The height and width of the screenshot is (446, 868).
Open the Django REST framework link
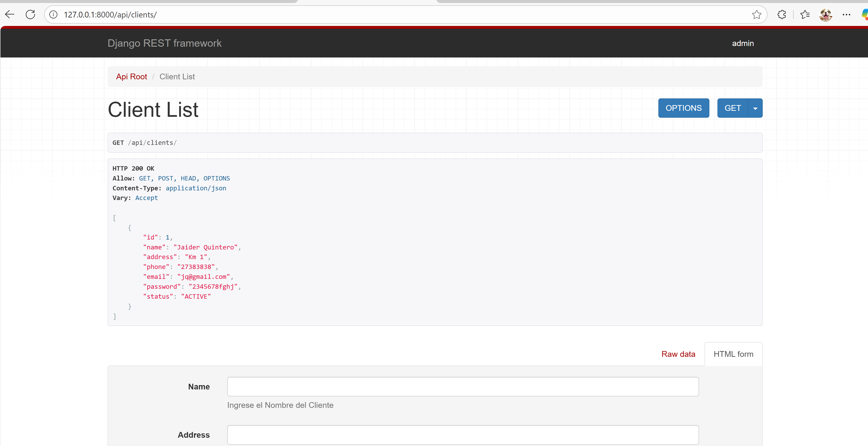[164, 43]
